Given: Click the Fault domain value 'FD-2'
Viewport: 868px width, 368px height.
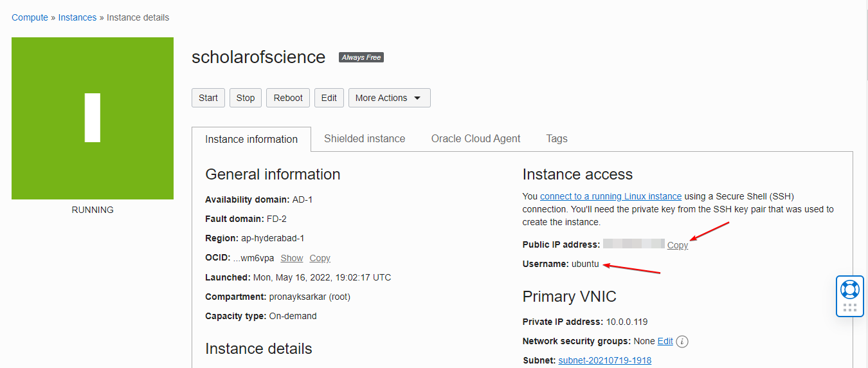Looking at the screenshot, I should tap(276, 219).
